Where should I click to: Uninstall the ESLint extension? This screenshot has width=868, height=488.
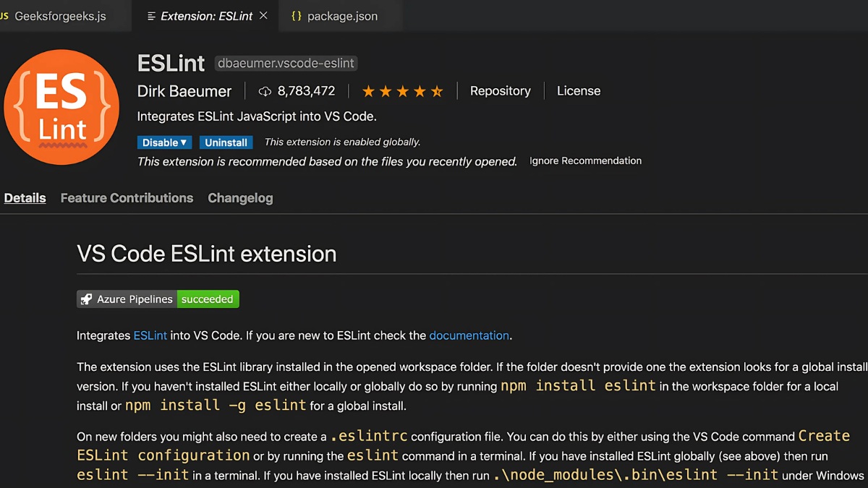pyautogui.click(x=226, y=142)
